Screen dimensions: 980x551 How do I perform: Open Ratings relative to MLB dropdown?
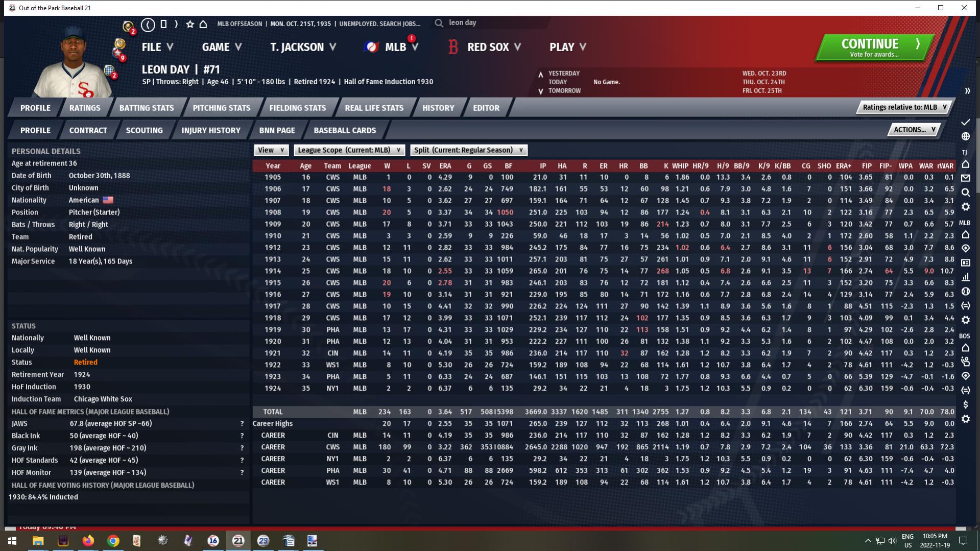904,107
